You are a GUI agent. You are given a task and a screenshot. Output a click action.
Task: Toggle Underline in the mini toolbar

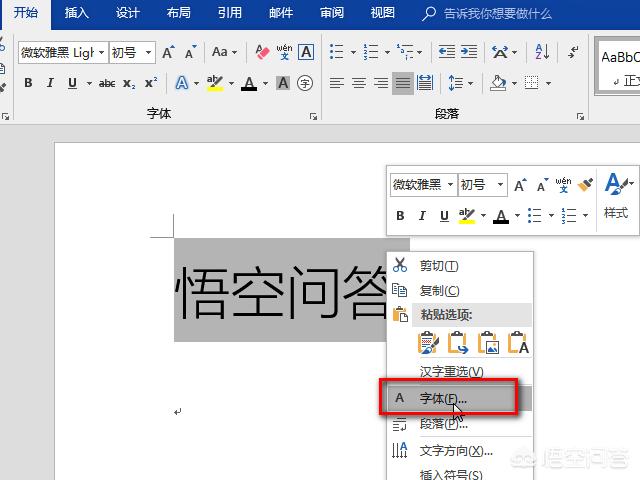[444, 216]
